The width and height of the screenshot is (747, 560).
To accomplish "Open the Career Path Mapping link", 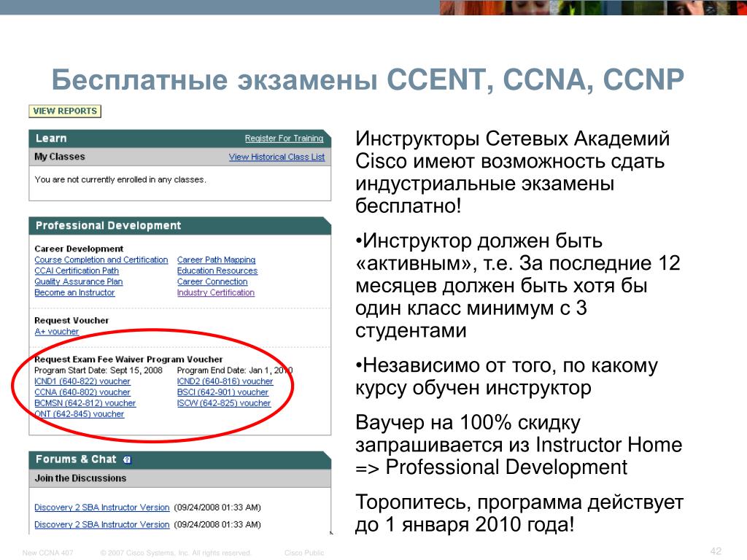I will point(216,260).
